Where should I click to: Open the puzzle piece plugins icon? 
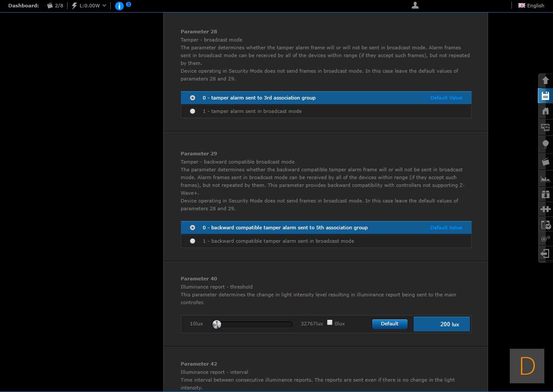545,209
